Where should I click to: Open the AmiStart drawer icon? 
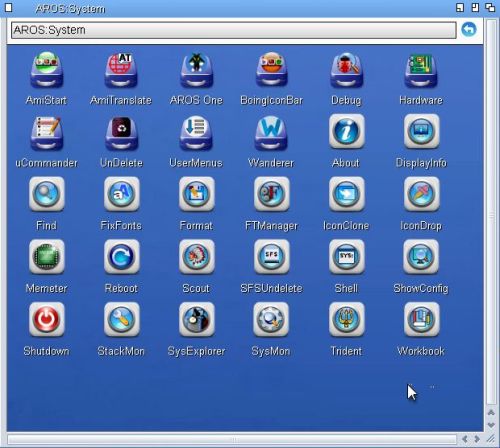tap(46, 70)
